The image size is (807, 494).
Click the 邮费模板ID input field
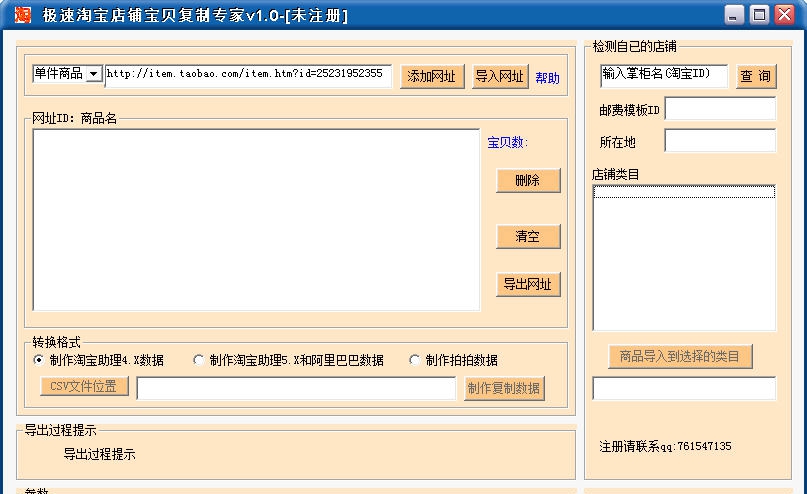tap(720, 109)
